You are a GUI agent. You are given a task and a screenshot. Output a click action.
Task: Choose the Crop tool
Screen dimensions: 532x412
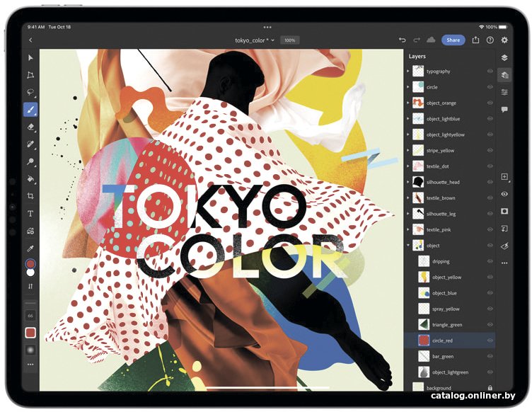click(x=30, y=195)
